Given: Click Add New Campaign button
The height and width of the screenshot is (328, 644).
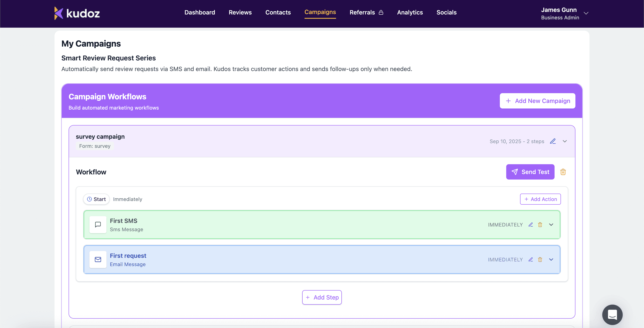Looking at the screenshot, I should [537, 101].
